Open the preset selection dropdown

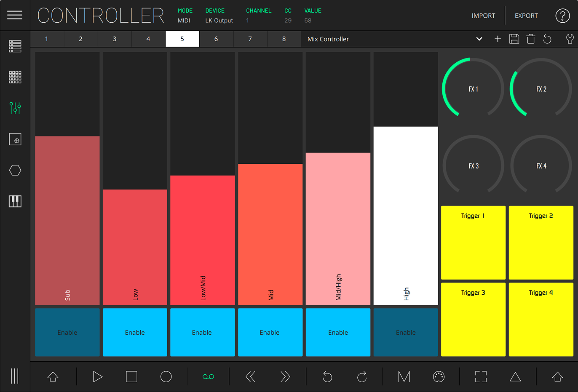click(x=479, y=39)
